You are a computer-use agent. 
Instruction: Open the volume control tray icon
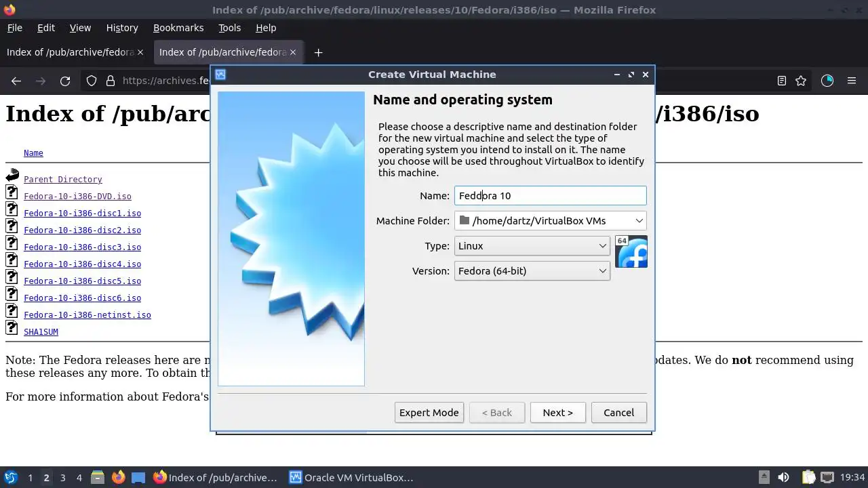[x=783, y=477]
